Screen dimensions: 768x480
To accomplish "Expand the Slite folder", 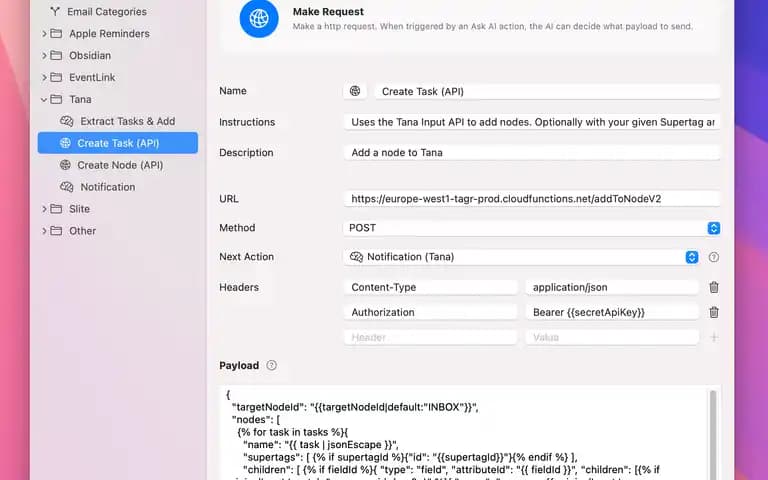I will [x=44, y=209].
